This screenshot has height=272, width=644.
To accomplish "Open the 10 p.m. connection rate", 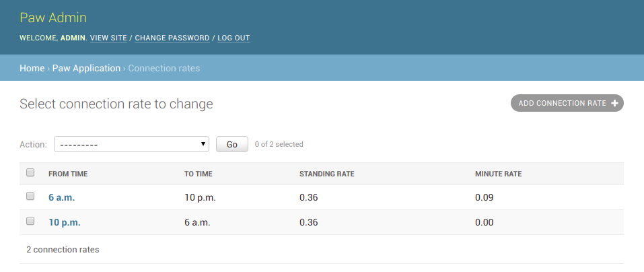I will point(65,222).
